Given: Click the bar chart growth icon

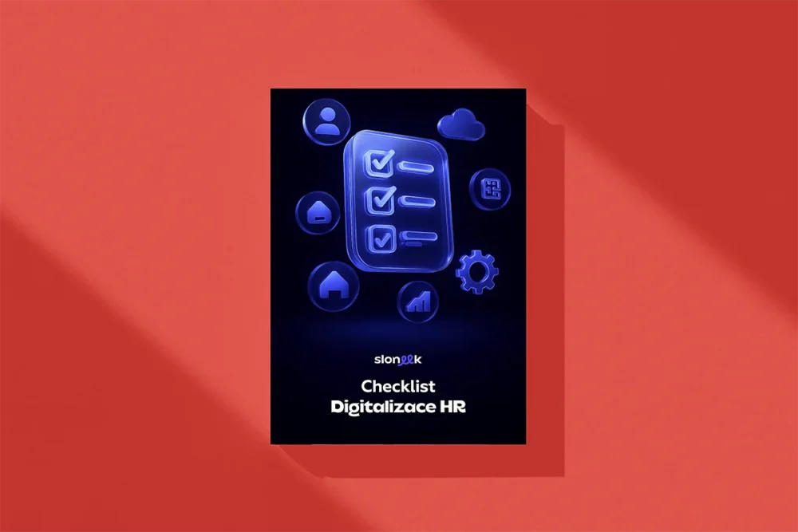Looking at the screenshot, I should point(419,301).
